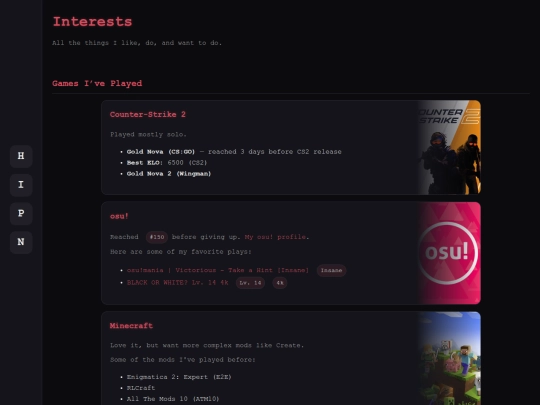Click the 'Best ELO: 6500 (CS2)' list item
This screenshot has width=540, height=405.
(167, 163)
